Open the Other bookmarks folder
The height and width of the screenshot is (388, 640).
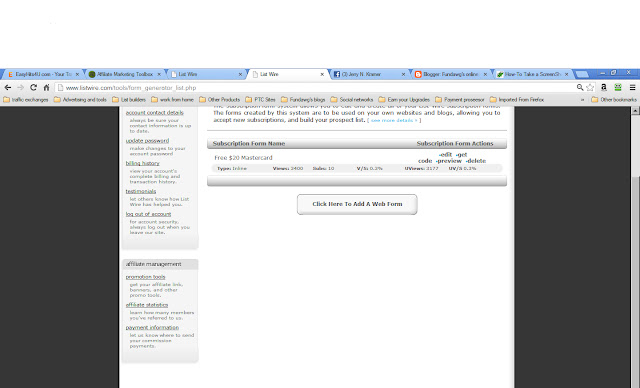pos(614,100)
